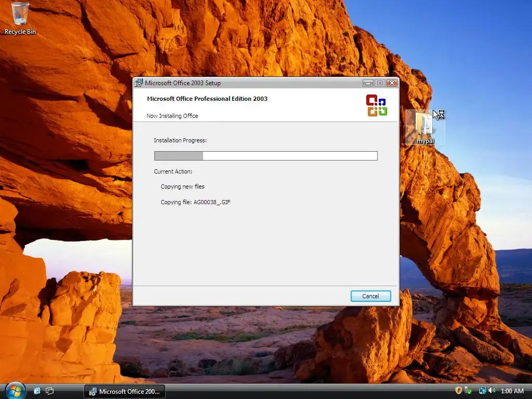The image size is (532, 399).
Task: Open the network tray icon
Action: click(482, 391)
